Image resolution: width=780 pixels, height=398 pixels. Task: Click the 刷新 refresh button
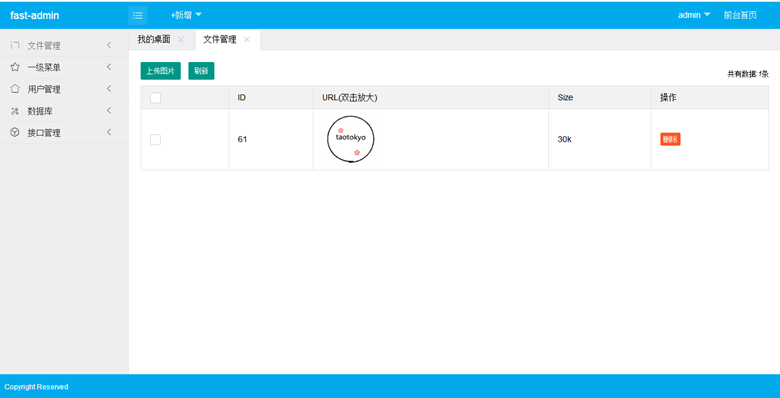(x=201, y=71)
